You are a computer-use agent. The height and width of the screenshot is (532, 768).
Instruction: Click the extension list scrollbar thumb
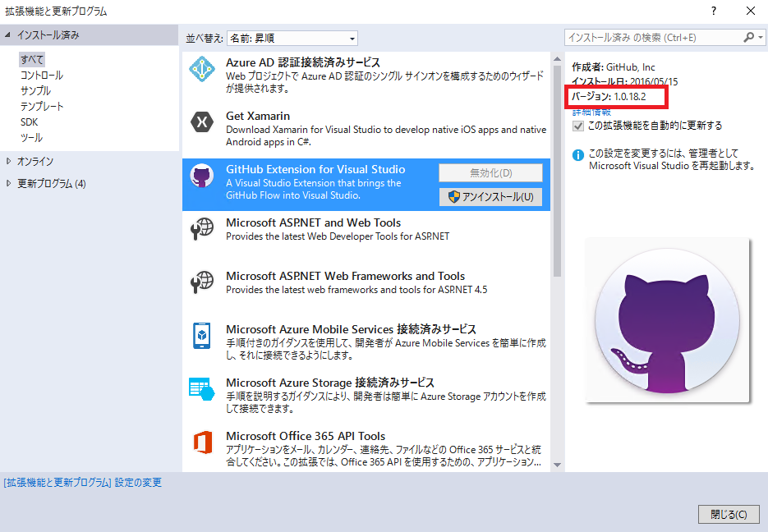pyautogui.click(x=558, y=172)
